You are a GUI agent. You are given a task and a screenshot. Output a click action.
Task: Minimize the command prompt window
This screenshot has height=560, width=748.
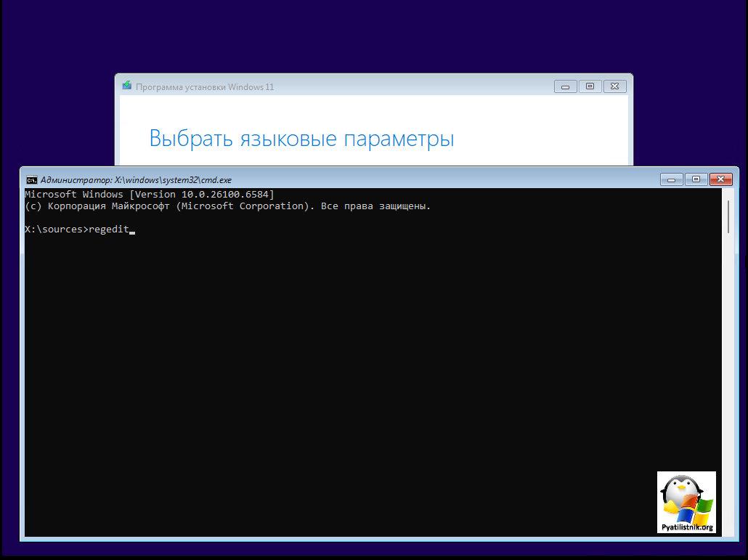[x=671, y=179]
